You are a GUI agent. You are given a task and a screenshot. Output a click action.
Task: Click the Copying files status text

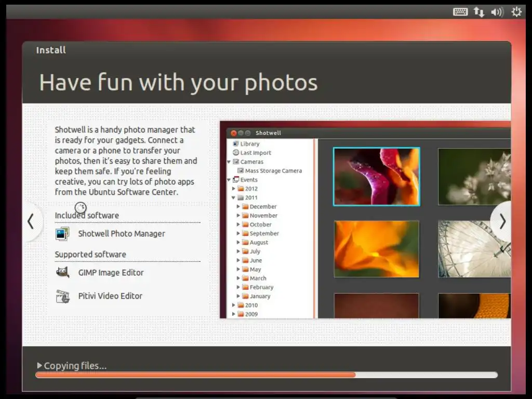(x=75, y=366)
